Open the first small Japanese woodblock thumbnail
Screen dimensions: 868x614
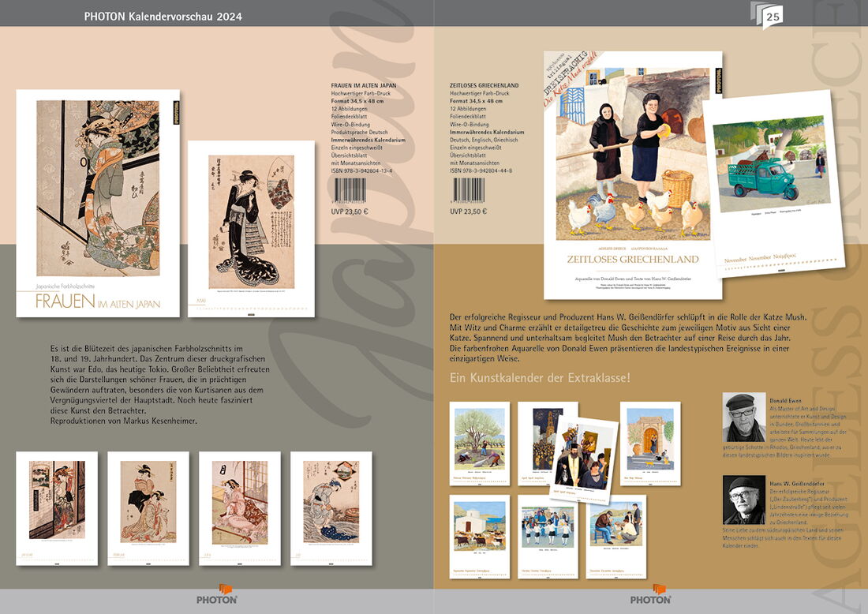point(57,507)
